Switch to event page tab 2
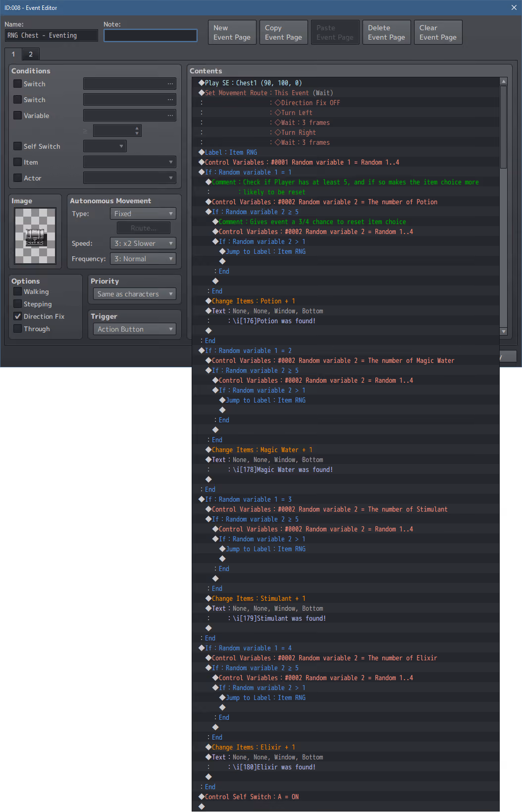The height and width of the screenshot is (812, 522). click(x=31, y=54)
